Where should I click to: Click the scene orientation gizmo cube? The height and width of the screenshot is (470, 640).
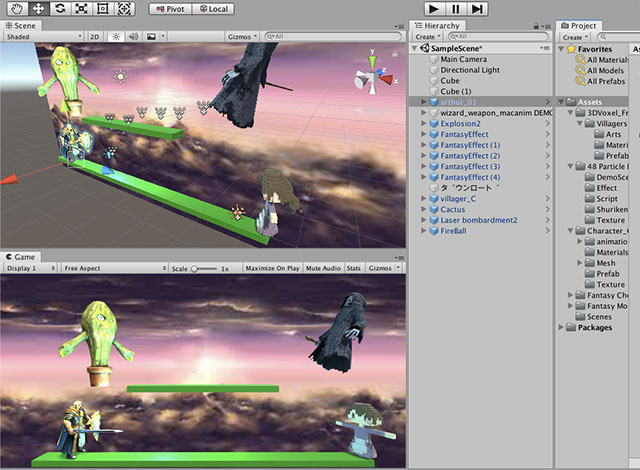(372, 77)
